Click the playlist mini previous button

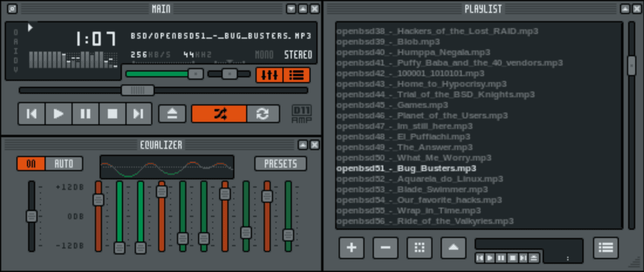tap(480, 258)
